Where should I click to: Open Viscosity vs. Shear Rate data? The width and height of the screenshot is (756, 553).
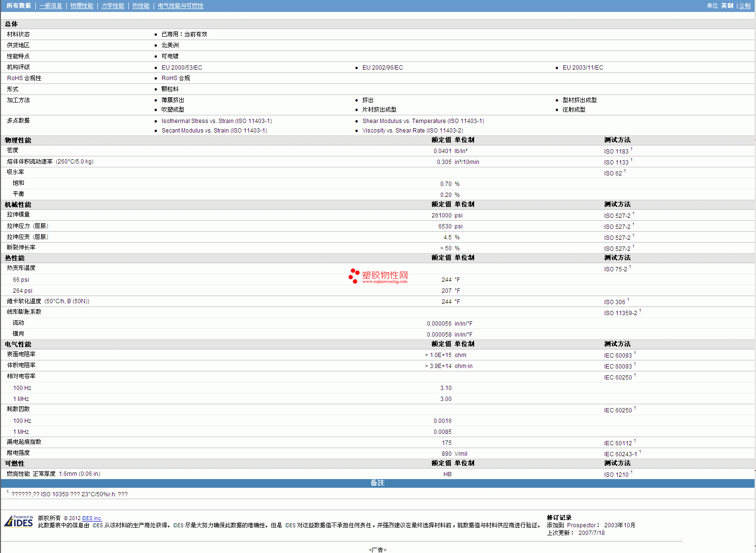[x=413, y=131]
